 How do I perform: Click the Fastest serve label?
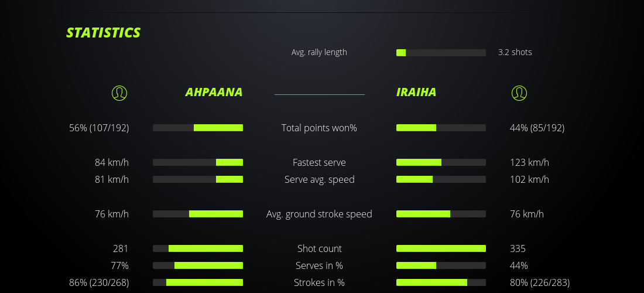(x=319, y=162)
